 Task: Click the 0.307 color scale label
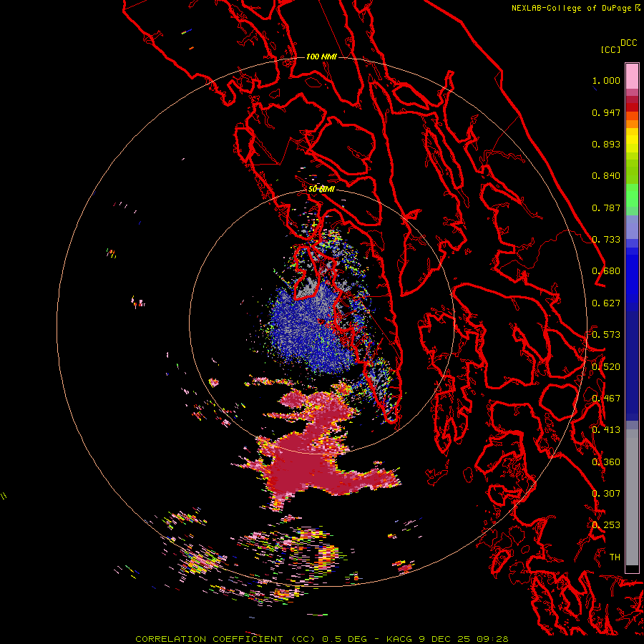(606, 494)
